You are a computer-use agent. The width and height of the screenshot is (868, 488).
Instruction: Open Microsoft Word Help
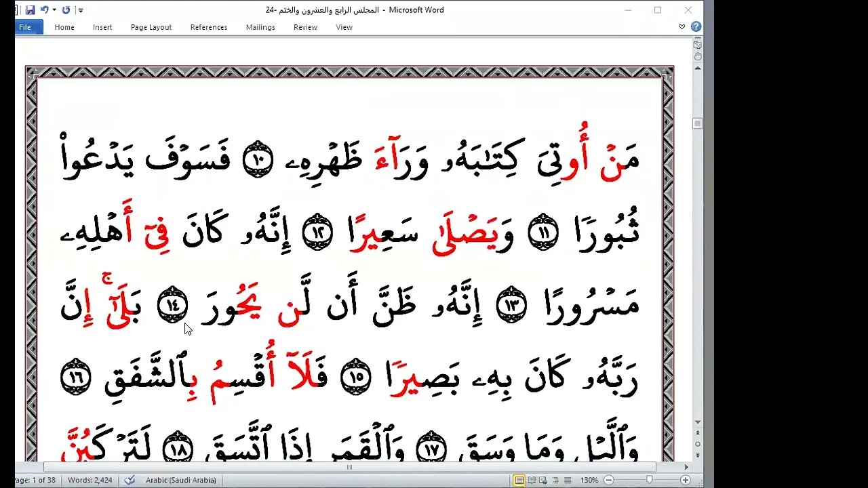(695, 27)
